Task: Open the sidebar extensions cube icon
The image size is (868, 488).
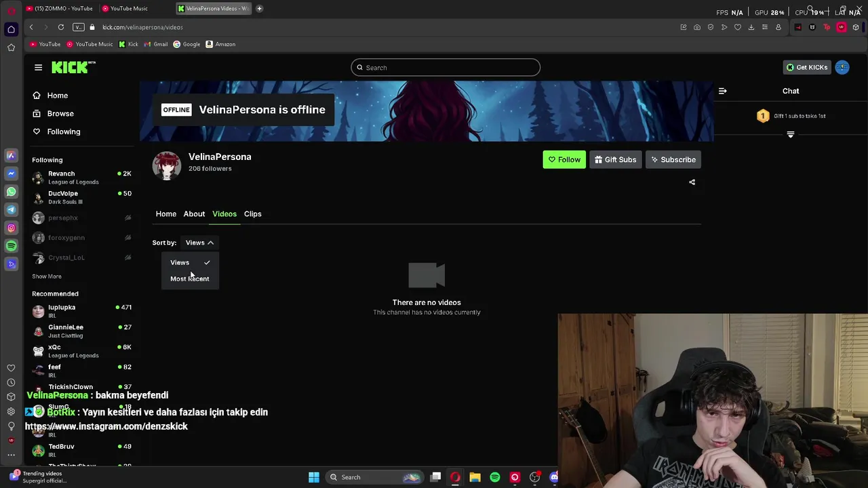Action: (11, 397)
